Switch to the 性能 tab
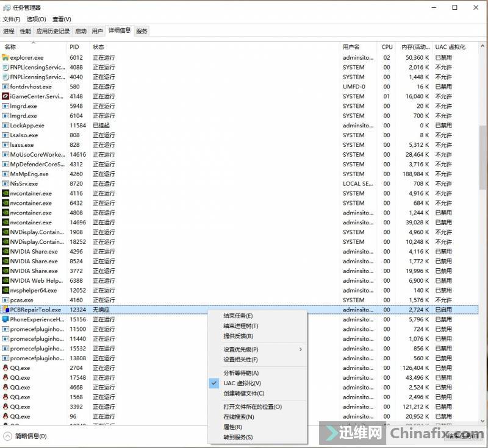Image resolution: width=488 pixels, height=448 pixels. 25,31
